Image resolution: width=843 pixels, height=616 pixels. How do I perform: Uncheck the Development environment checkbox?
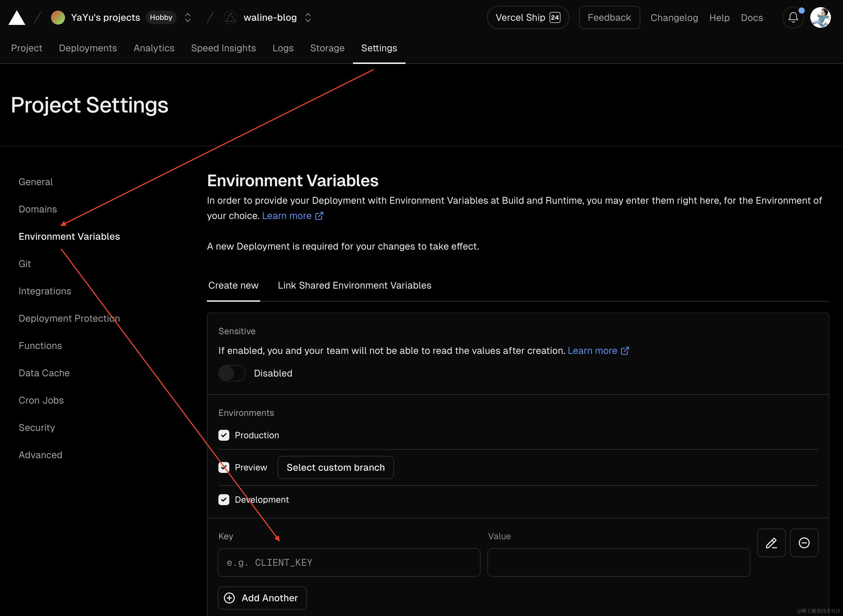(x=224, y=499)
